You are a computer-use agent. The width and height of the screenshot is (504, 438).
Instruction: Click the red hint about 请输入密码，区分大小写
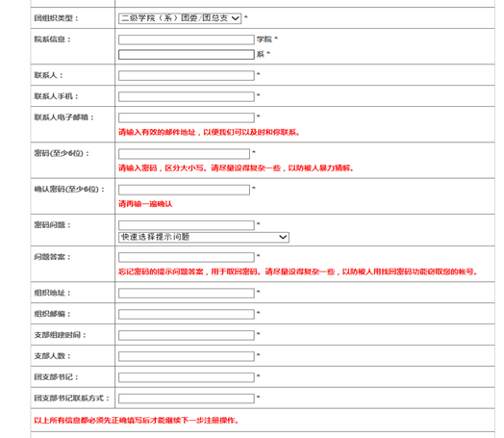(236, 167)
